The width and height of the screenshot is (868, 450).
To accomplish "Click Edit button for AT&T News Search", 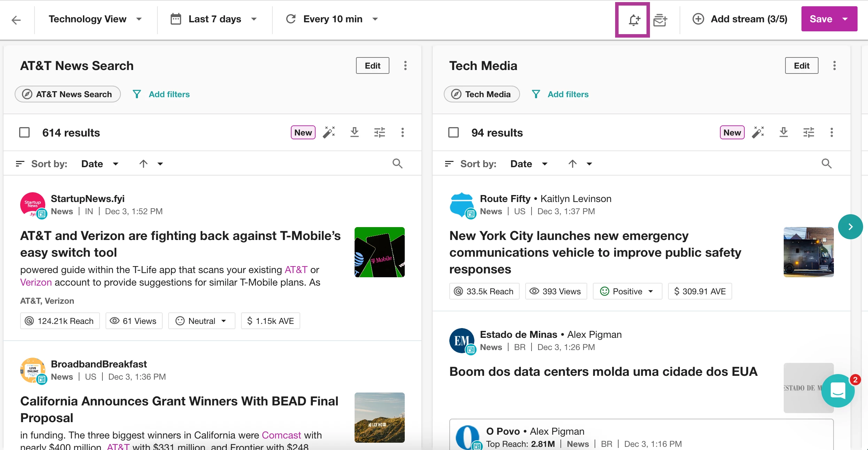I will (372, 65).
